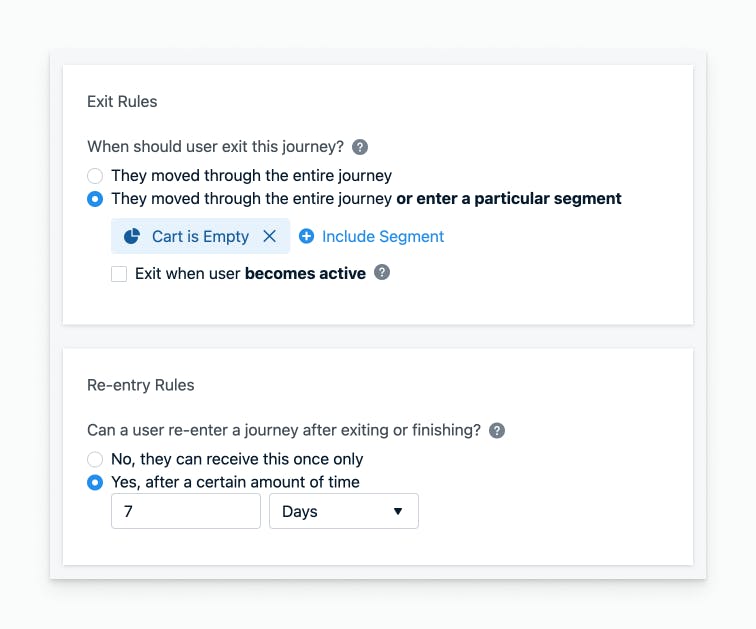The height and width of the screenshot is (629, 756).
Task: Enable the Exit when user becomes active checkbox
Action: coord(119,274)
